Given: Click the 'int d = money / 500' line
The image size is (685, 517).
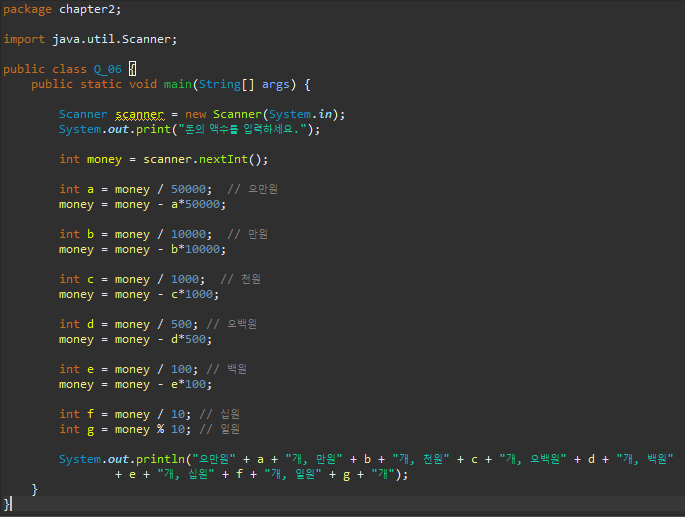Looking at the screenshot, I should [x=128, y=324].
